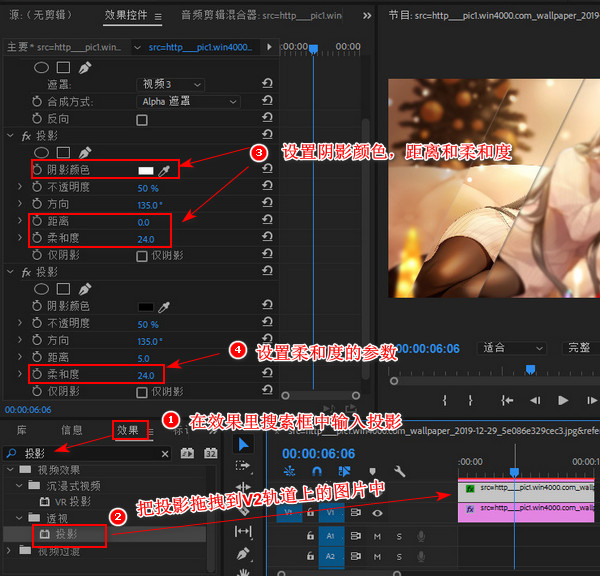This screenshot has width=600, height=576.
Task: Show hidden panel tabs with the double-arrow
Action: [367, 16]
